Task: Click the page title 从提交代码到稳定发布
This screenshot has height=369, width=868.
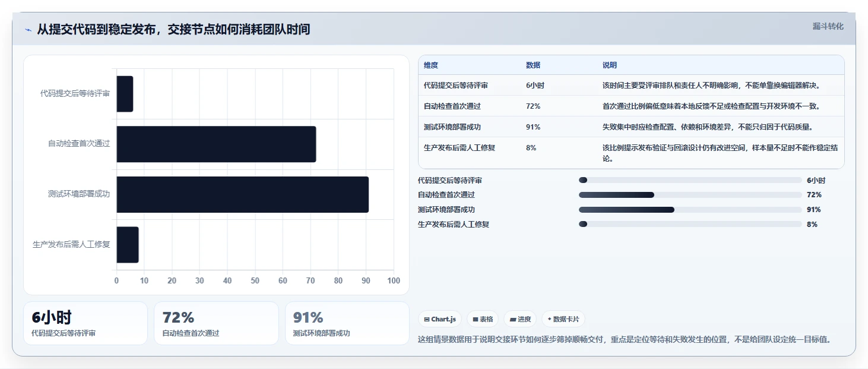Action: pyautogui.click(x=173, y=30)
